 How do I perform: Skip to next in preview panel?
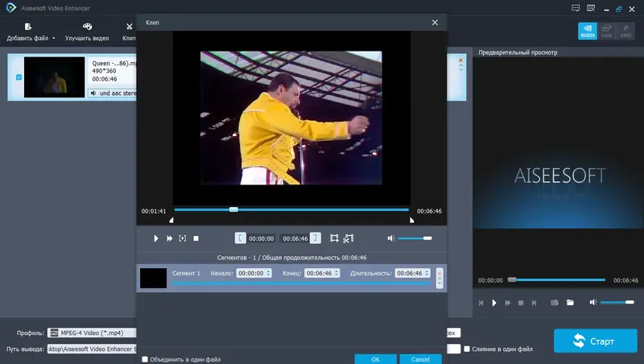point(534,303)
